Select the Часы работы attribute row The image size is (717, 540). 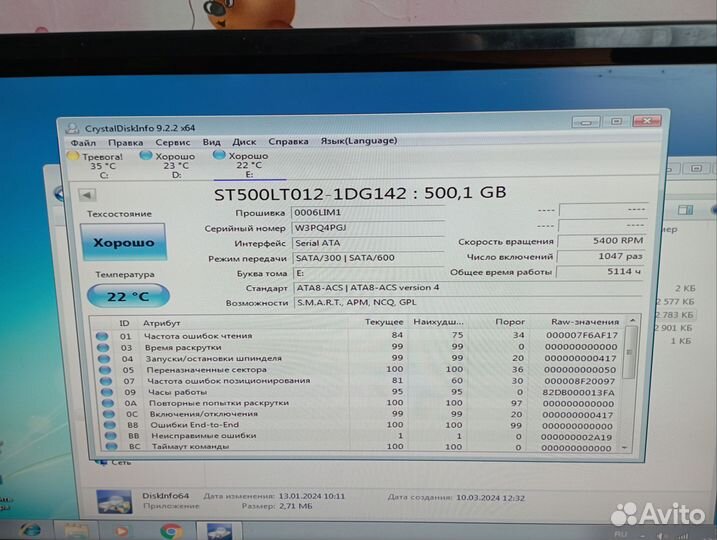(x=358, y=392)
